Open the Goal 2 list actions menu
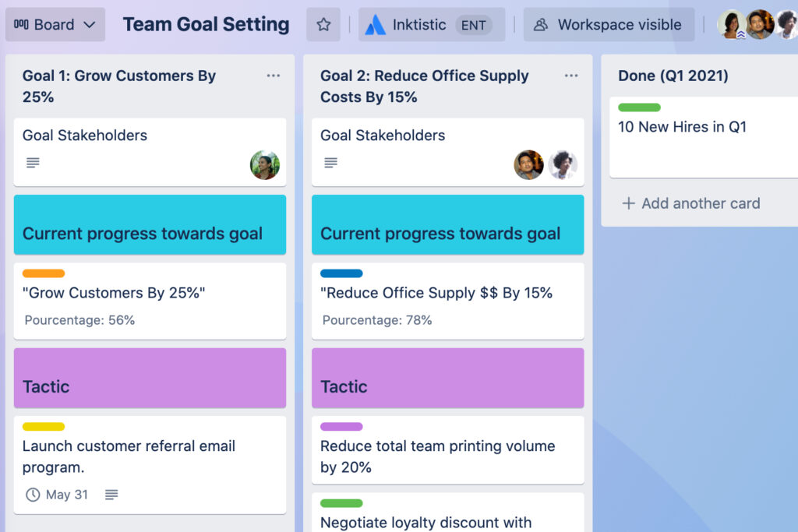798x532 pixels. [x=571, y=76]
